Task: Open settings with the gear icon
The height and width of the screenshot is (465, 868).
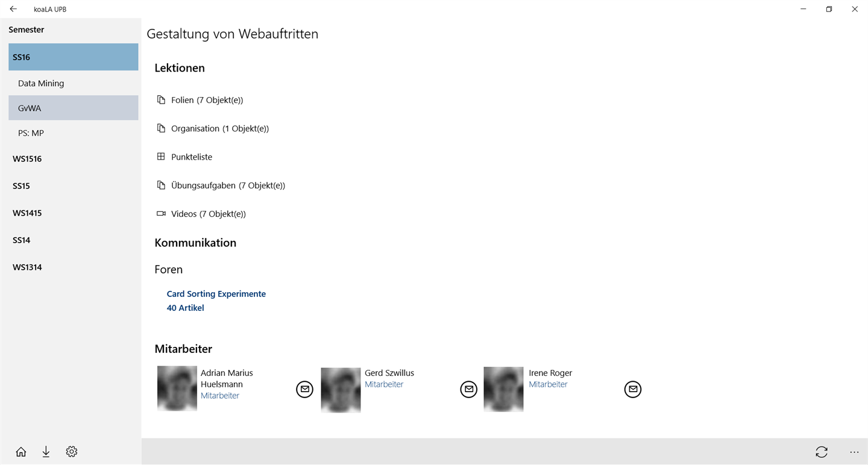Action: point(72,452)
